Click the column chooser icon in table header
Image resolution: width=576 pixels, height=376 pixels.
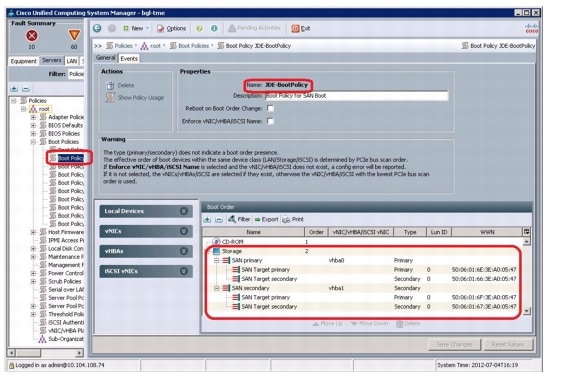526,232
